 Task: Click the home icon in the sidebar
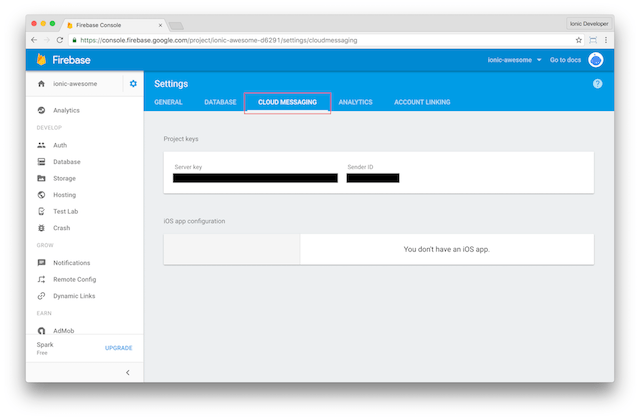pyautogui.click(x=41, y=84)
